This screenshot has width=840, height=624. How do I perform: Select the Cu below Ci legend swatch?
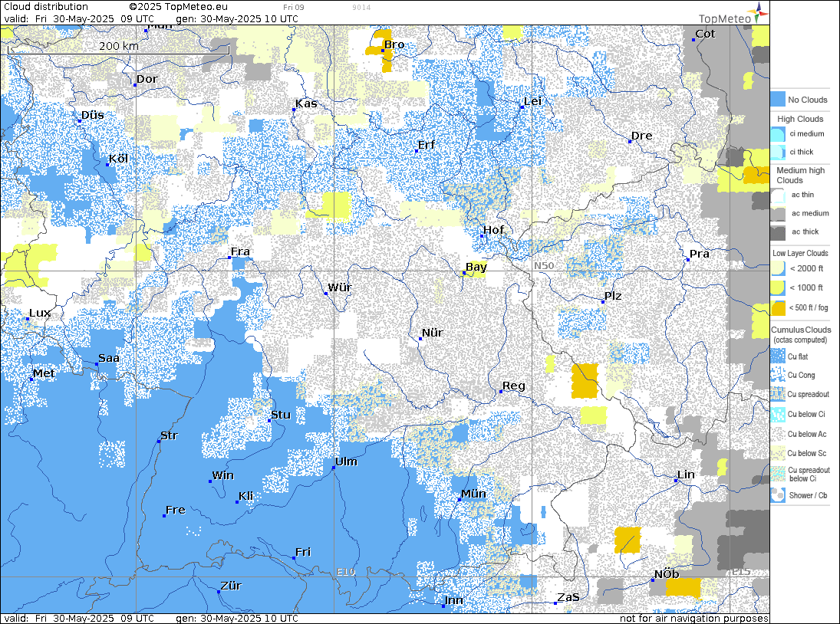[778, 414]
